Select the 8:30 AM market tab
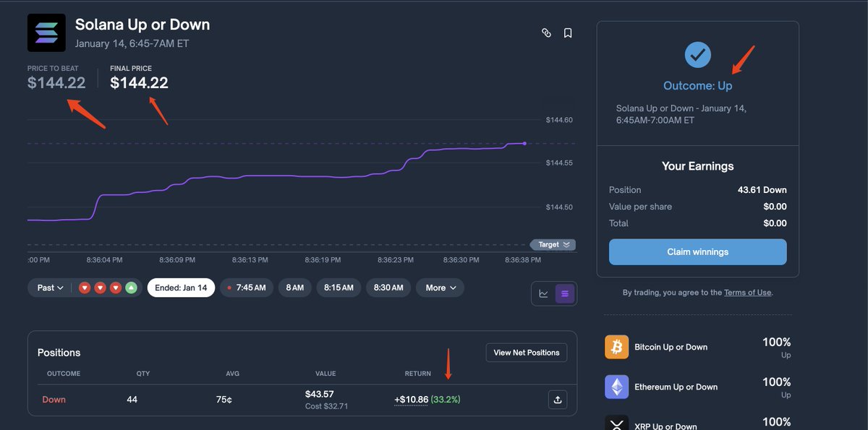The image size is (868, 430). pos(388,288)
